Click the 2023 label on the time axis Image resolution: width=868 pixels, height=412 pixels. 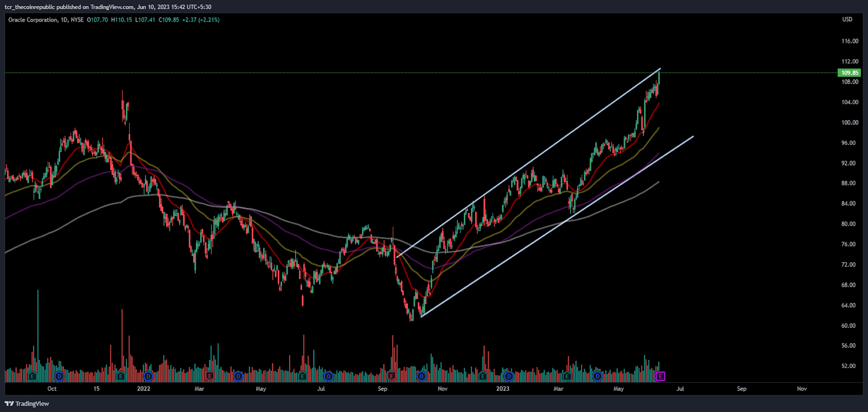click(x=503, y=389)
